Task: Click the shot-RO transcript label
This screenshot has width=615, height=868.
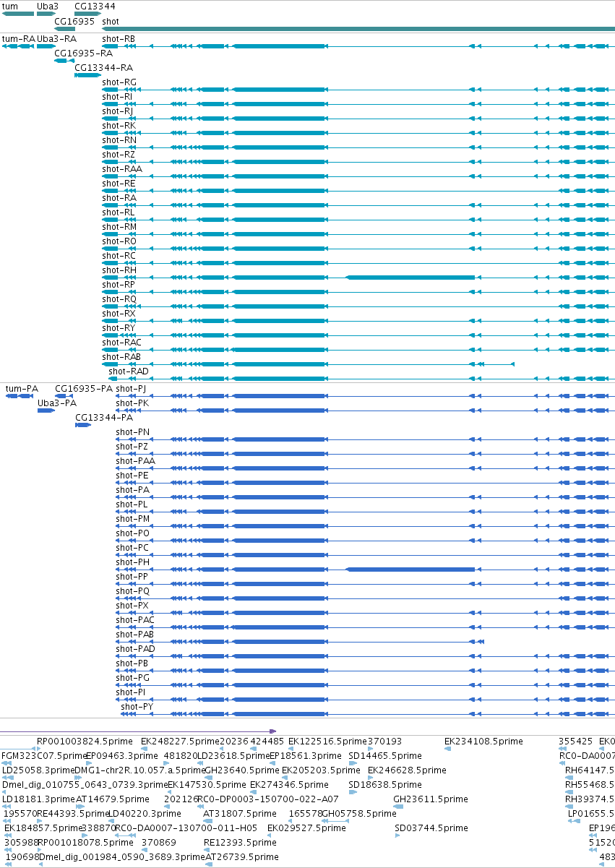Action: (x=119, y=241)
